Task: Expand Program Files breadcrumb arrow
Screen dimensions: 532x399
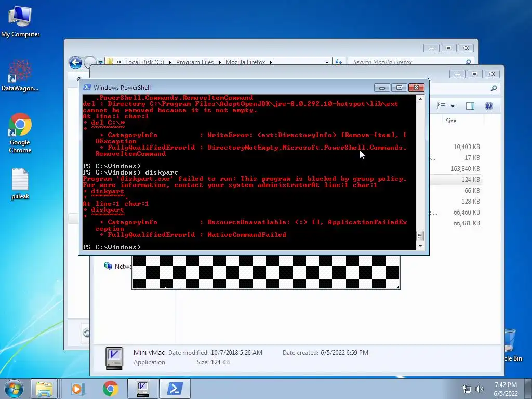Action: 220,62
